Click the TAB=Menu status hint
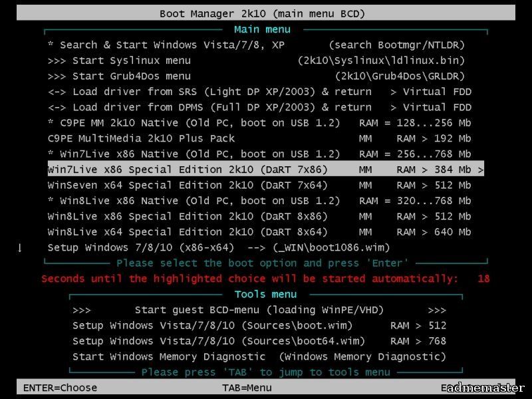This screenshot has width=532, height=399. tap(247, 388)
